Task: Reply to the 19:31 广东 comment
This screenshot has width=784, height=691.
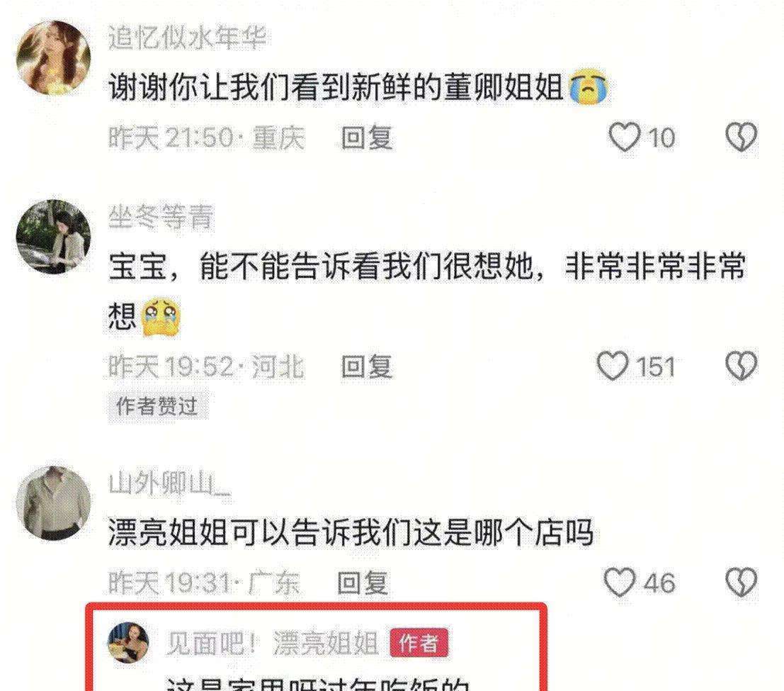Action: [x=363, y=583]
